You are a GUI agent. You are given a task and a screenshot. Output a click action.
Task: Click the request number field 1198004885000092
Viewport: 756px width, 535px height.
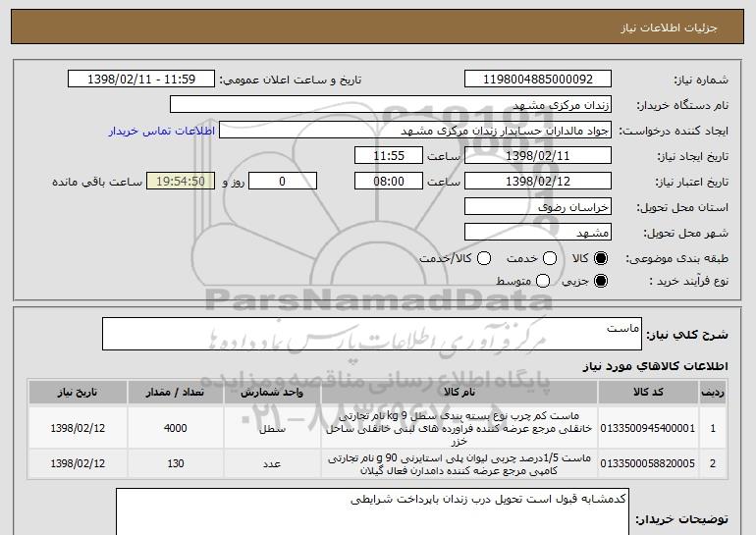pos(538,80)
